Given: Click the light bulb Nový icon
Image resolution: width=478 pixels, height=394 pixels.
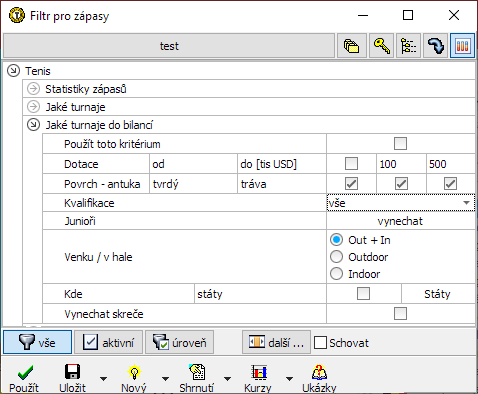Looking at the screenshot, I should pos(134,372).
